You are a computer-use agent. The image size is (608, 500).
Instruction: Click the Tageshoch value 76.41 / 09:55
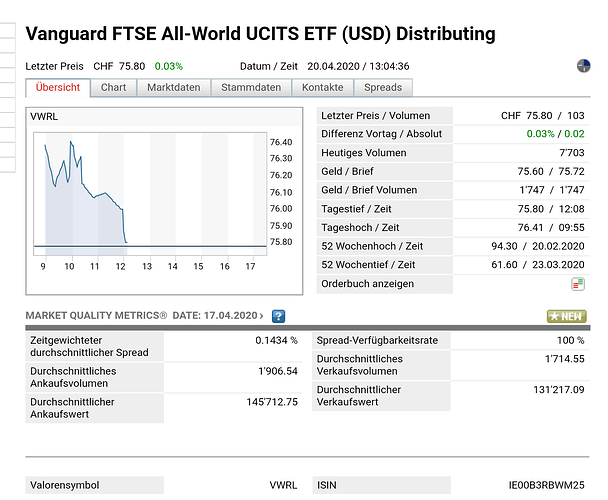[x=551, y=228]
